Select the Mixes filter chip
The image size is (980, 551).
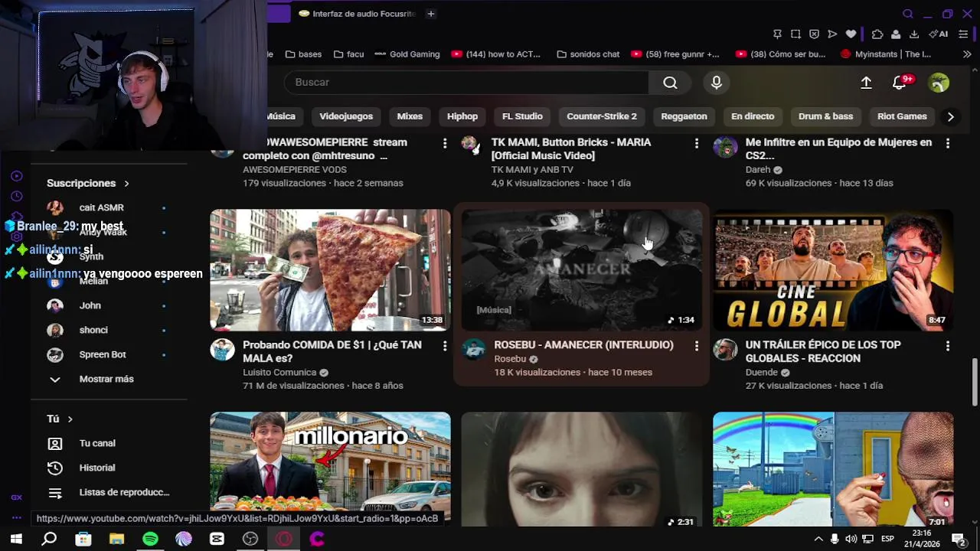[x=410, y=116]
